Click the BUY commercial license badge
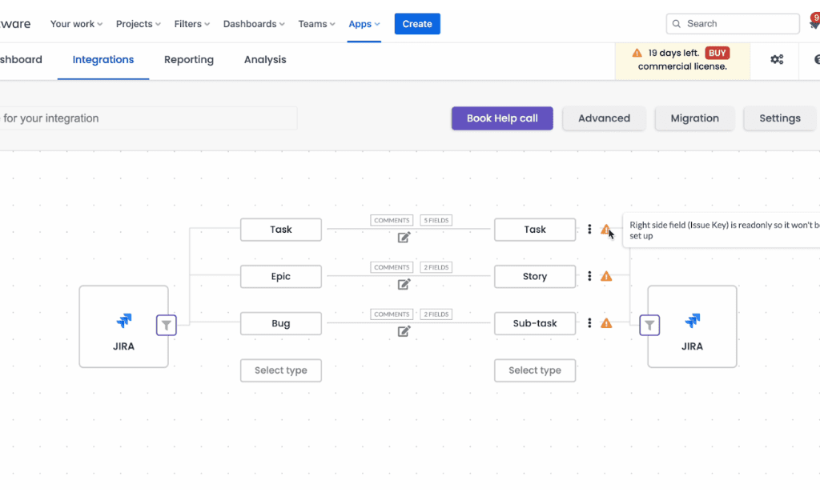The image size is (820, 504). pyautogui.click(x=717, y=54)
